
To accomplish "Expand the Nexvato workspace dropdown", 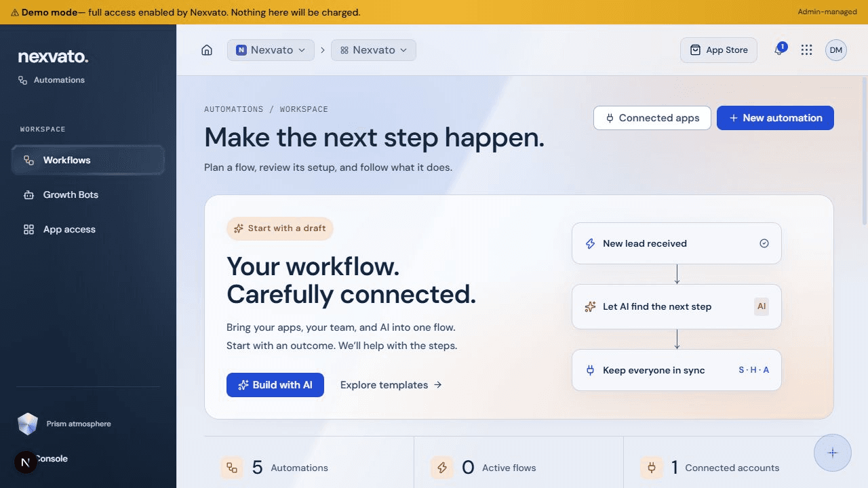I will [374, 50].
